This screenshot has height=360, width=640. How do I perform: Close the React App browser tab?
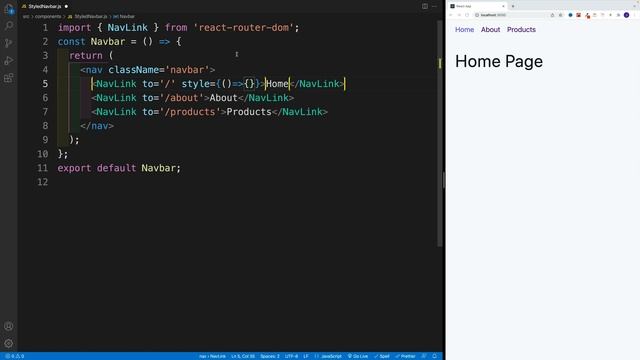[x=503, y=6]
